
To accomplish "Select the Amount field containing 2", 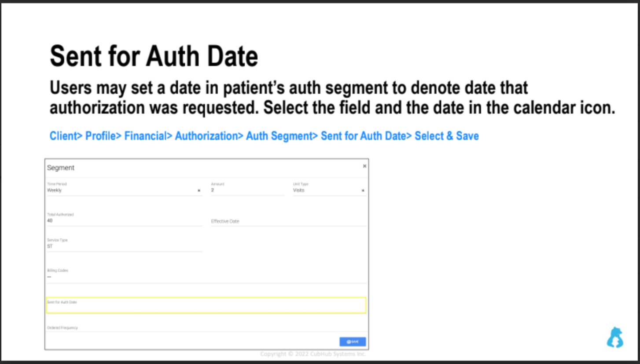I will (x=248, y=188).
